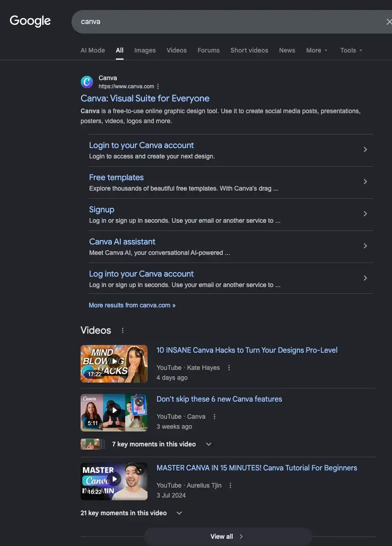Switch to News tab

(287, 50)
